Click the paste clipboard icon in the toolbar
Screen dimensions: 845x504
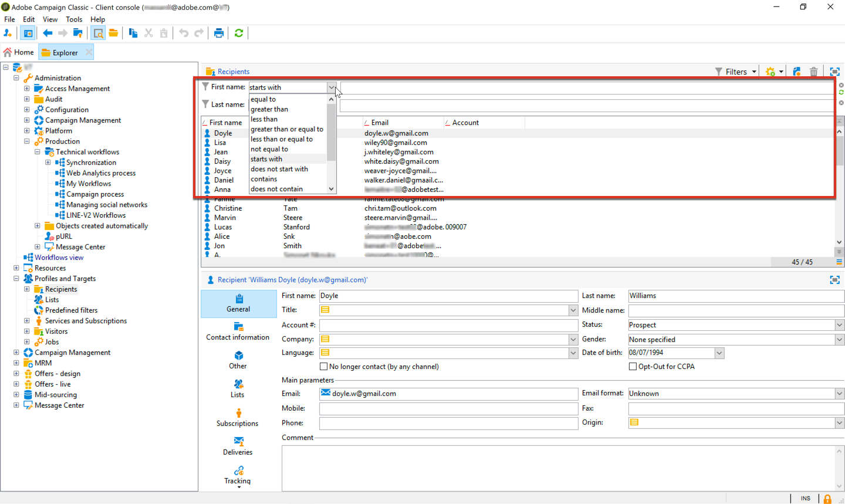164,33
